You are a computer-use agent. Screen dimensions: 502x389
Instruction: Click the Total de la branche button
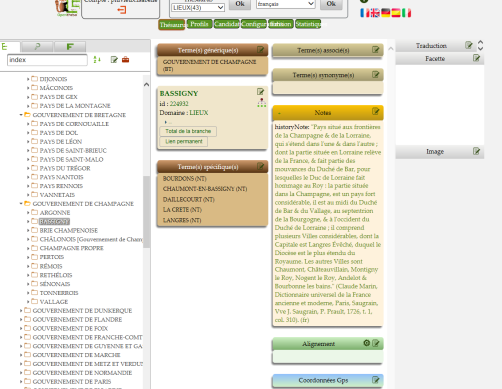coord(188,131)
